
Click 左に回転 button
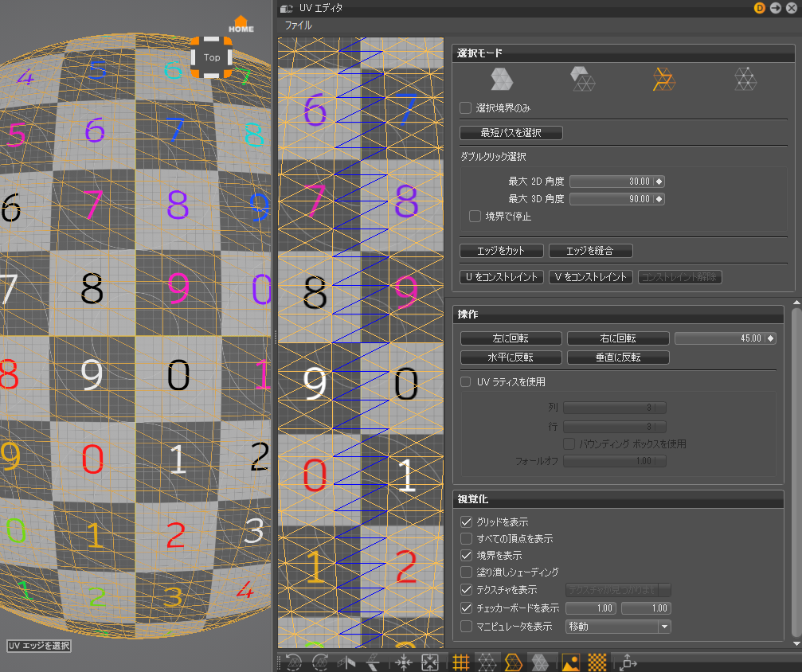[x=511, y=338]
